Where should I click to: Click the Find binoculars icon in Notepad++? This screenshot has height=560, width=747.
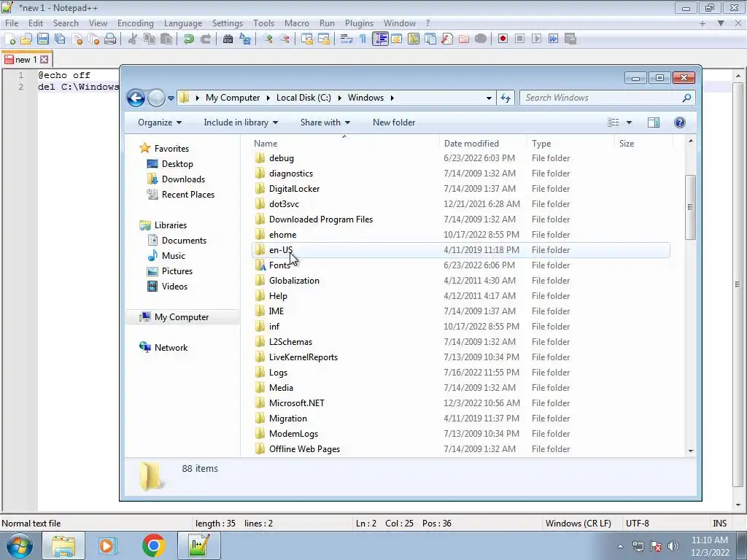coord(228,39)
